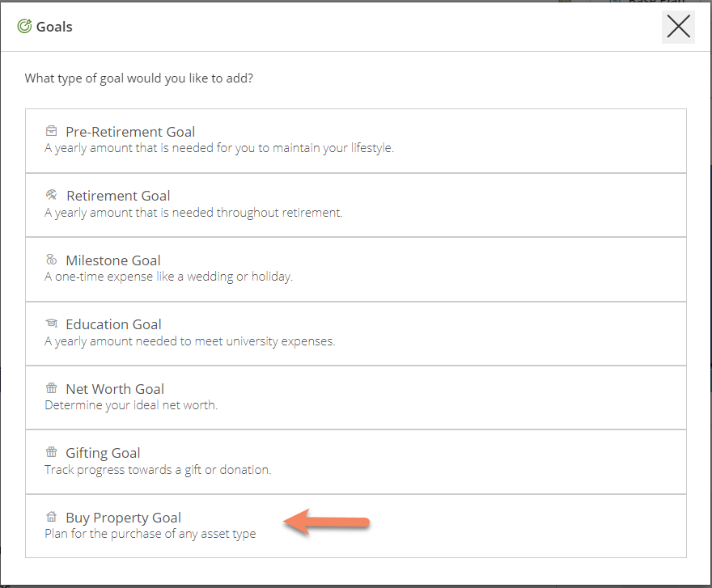Click "Plan for the purchase of any asset type"

[150, 534]
